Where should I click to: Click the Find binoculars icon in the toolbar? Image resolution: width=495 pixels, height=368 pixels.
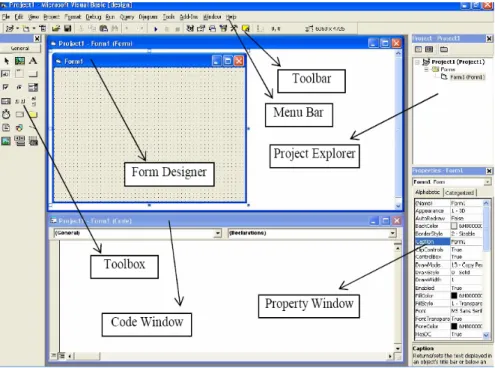(x=114, y=29)
